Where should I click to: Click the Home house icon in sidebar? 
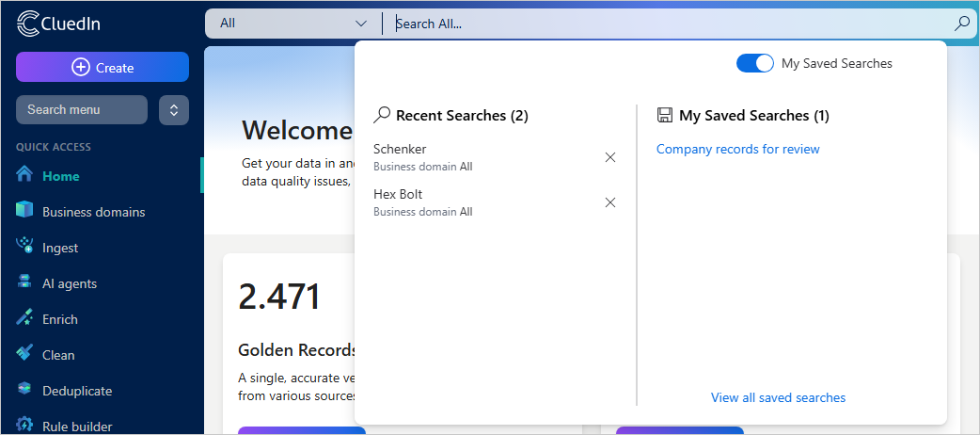click(x=24, y=173)
